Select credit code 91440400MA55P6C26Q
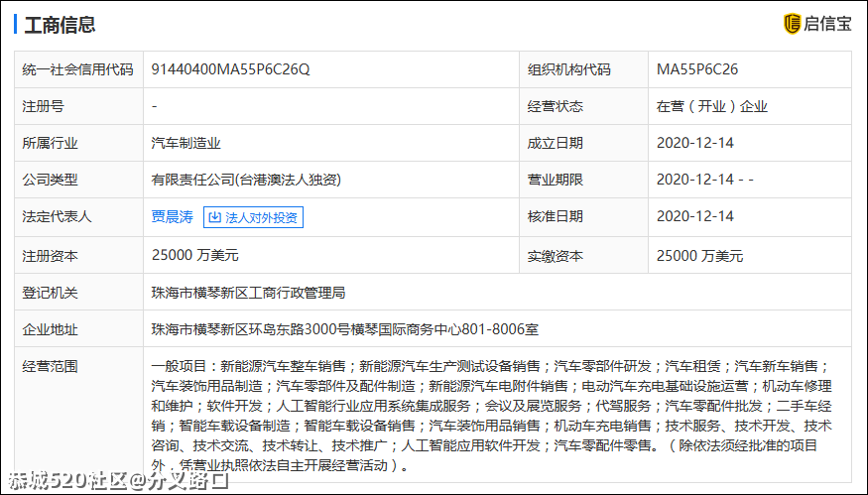This screenshot has height=495, width=868. click(x=230, y=69)
